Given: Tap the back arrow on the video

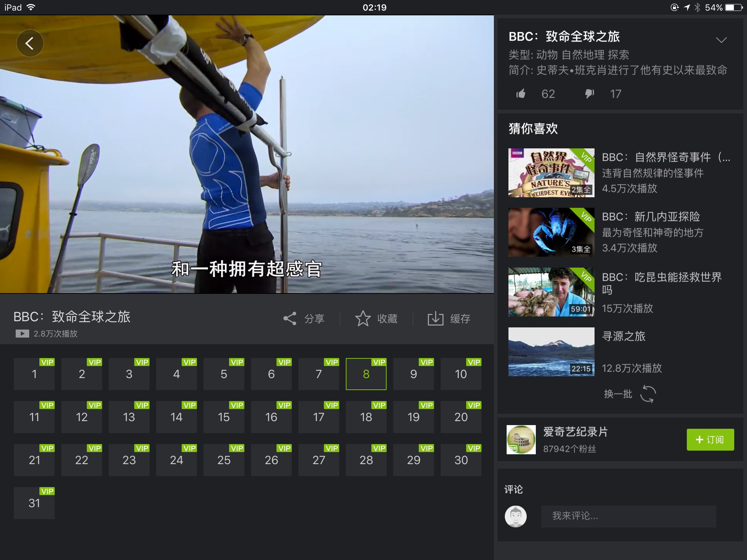Looking at the screenshot, I should click(x=30, y=43).
